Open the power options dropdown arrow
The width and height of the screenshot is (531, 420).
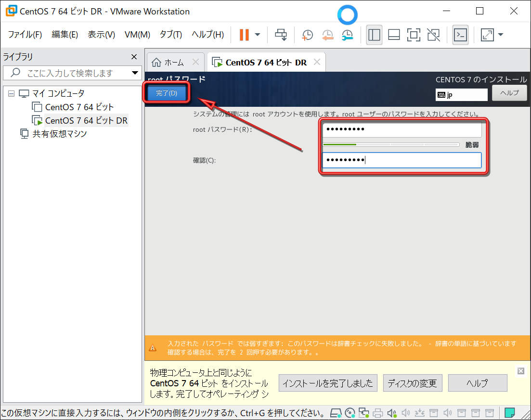(258, 35)
